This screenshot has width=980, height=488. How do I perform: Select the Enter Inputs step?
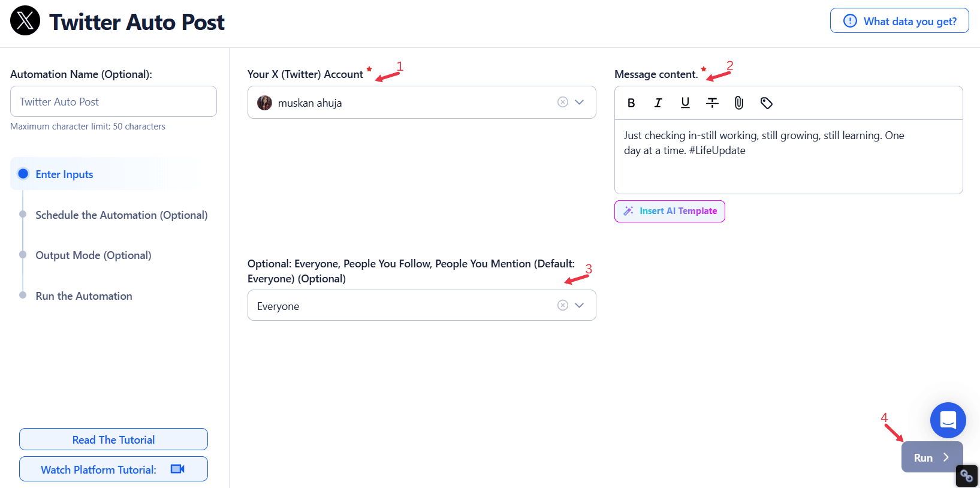pos(64,174)
